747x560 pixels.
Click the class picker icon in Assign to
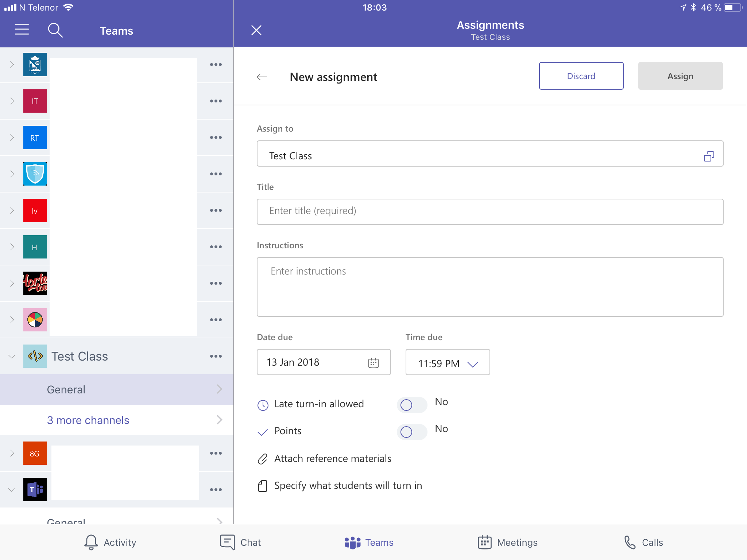pyautogui.click(x=708, y=156)
